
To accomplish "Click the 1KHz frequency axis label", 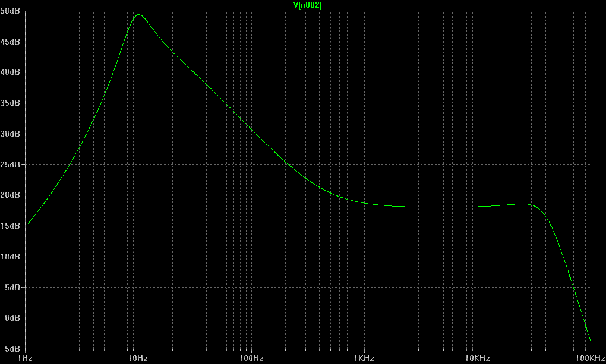I will point(364,358).
